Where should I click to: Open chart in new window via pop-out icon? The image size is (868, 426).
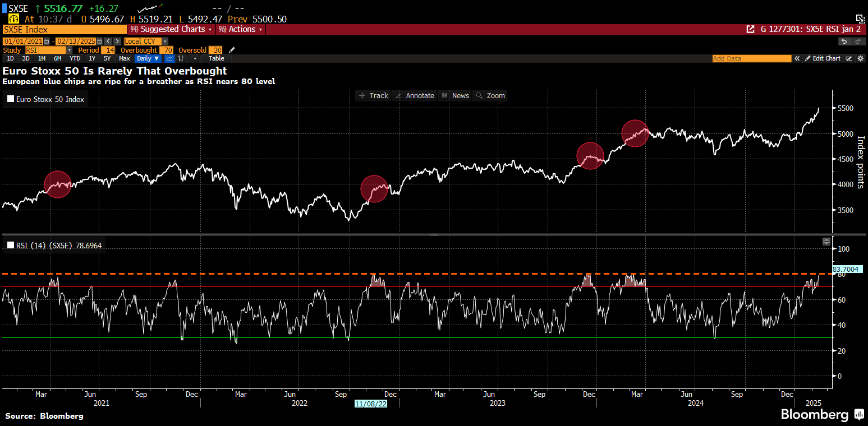(750, 29)
